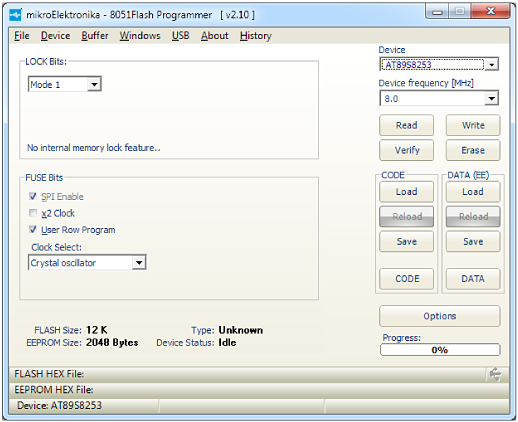Image resolution: width=518 pixels, height=422 pixels.
Task: Click the Write button
Action: 473,125
